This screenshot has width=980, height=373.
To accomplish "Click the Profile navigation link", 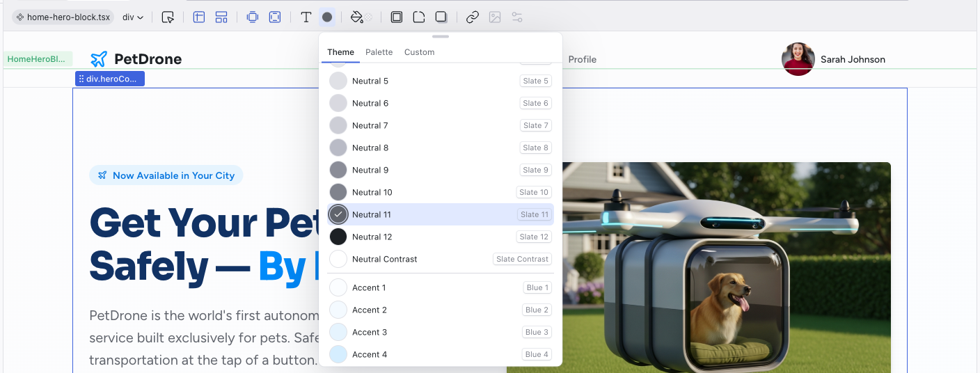I will click(582, 59).
